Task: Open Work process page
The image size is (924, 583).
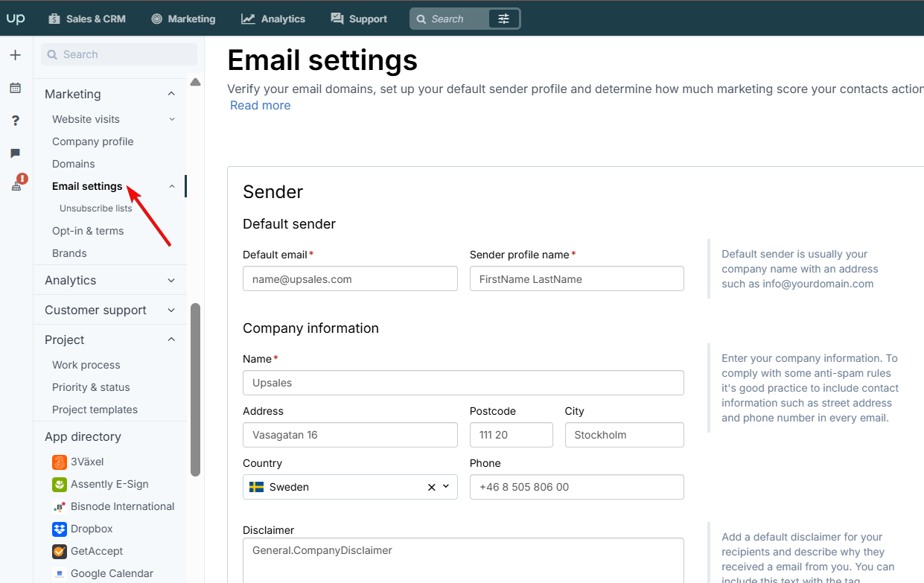Action: tap(86, 365)
